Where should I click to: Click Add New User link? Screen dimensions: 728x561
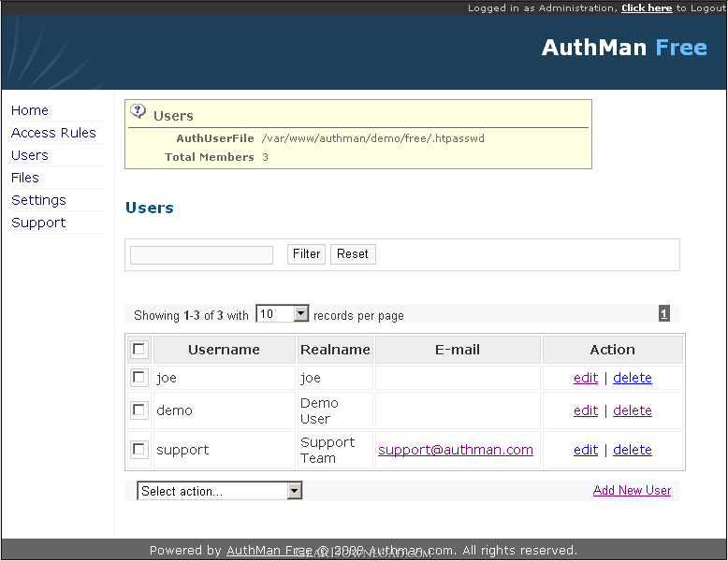[632, 491]
